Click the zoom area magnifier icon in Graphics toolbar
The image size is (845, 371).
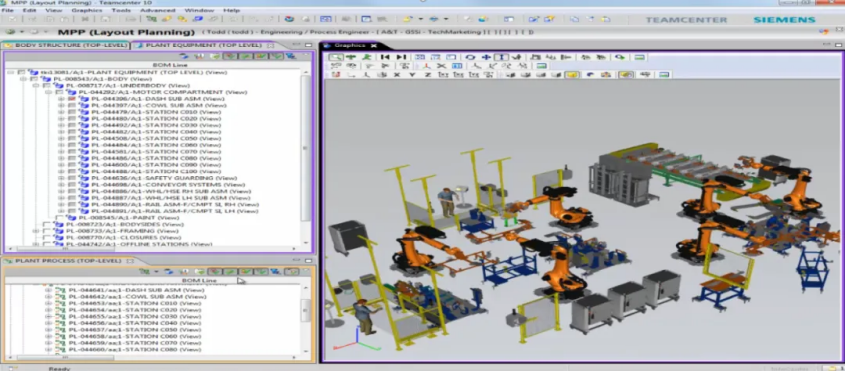coord(336,57)
